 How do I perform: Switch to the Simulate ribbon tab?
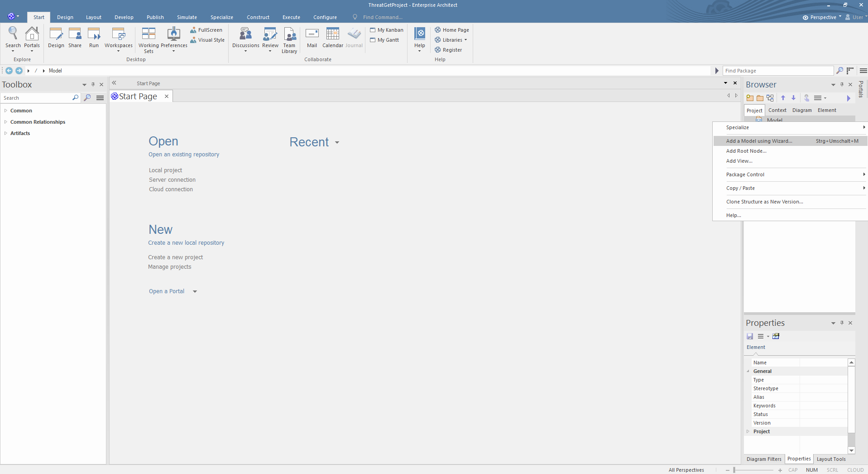click(x=187, y=17)
